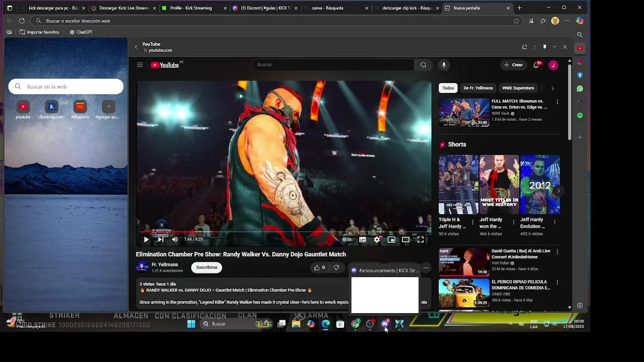Click the Crear button
This screenshot has height=362, width=644.
point(513,65)
